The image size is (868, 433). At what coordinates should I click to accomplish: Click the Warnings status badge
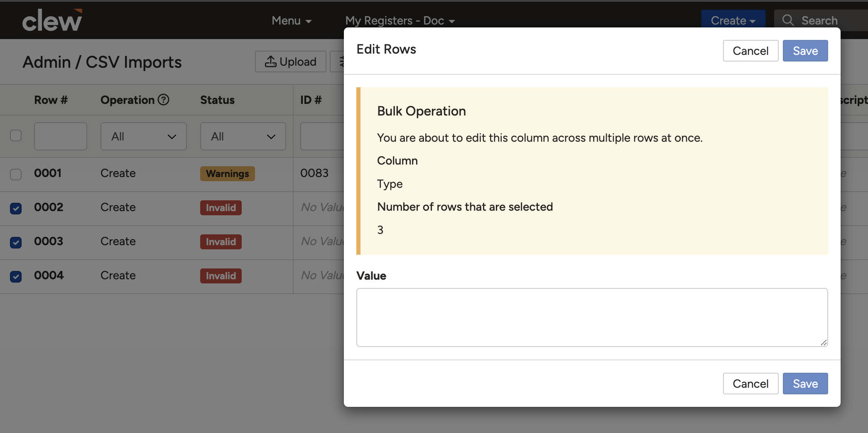pyautogui.click(x=228, y=174)
